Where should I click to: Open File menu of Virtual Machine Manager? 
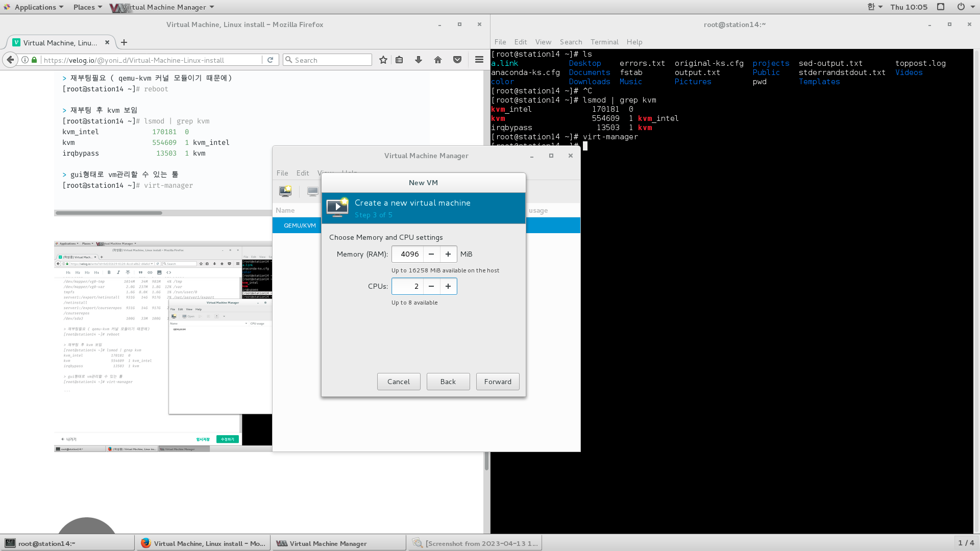point(282,173)
